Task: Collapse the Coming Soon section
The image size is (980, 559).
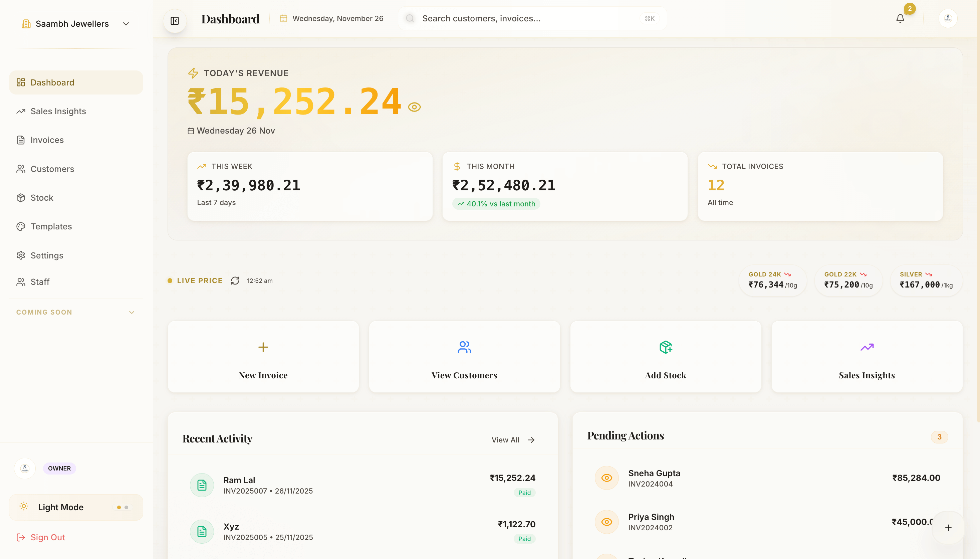Action: click(131, 312)
